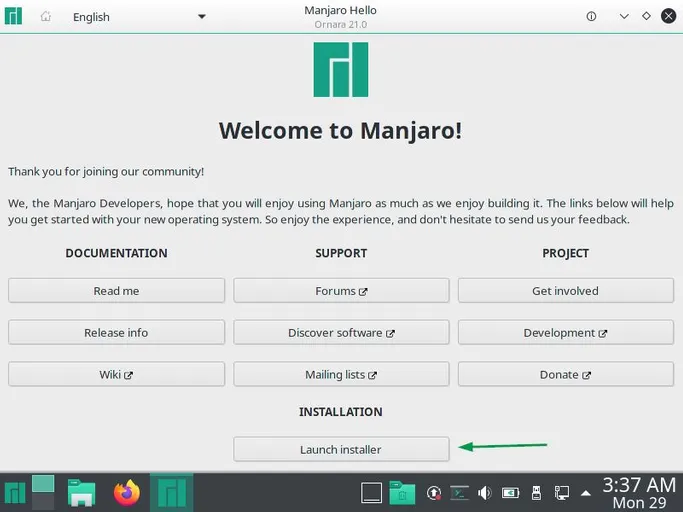Click the Release info button
The image size is (683, 512).
(116, 333)
